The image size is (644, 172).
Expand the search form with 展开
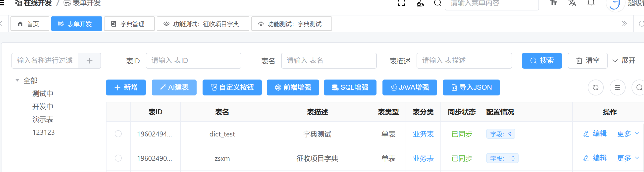624,61
